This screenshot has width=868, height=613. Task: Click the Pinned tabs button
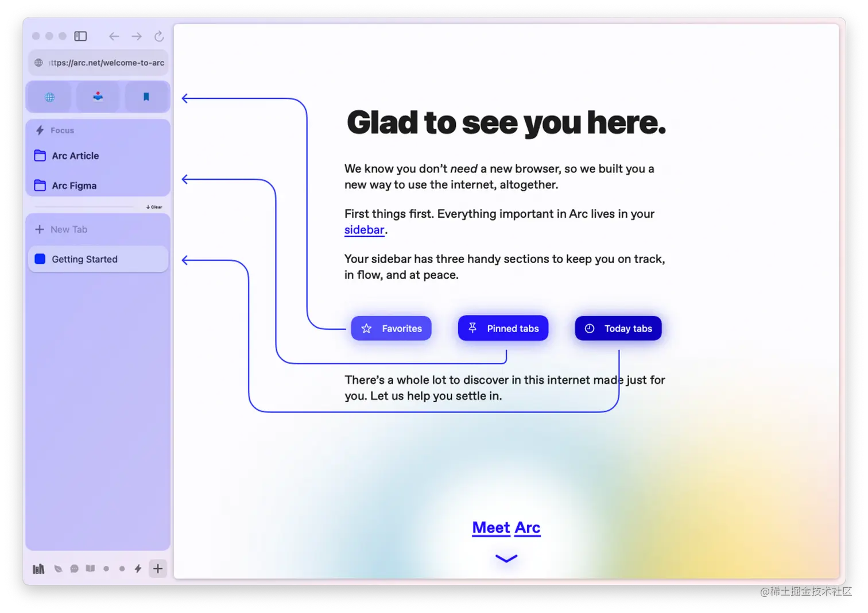pos(503,328)
